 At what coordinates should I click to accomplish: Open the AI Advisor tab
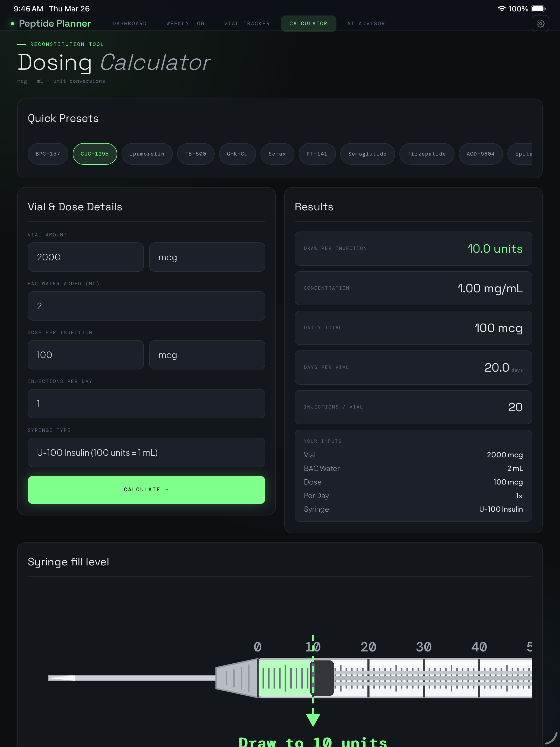coord(366,24)
